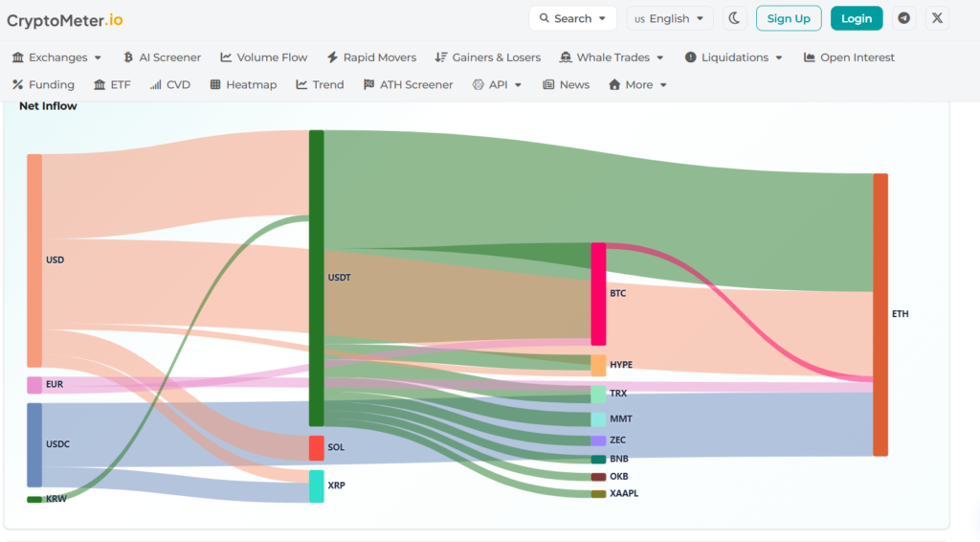Click the TRX node label
The width and height of the screenshot is (980, 542).
tap(618, 394)
